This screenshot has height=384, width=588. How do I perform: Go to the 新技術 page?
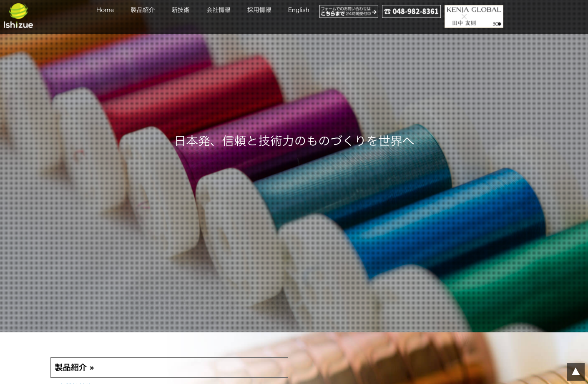click(x=181, y=10)
